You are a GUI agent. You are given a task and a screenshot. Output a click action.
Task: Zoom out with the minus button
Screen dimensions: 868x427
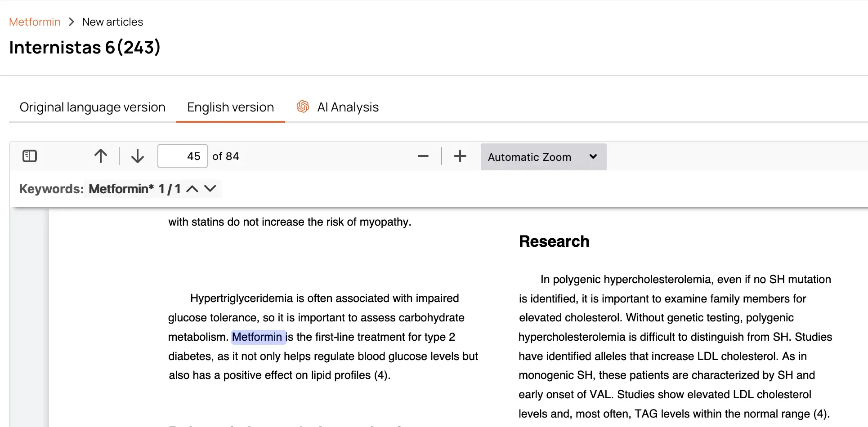[x=423, y=156]
